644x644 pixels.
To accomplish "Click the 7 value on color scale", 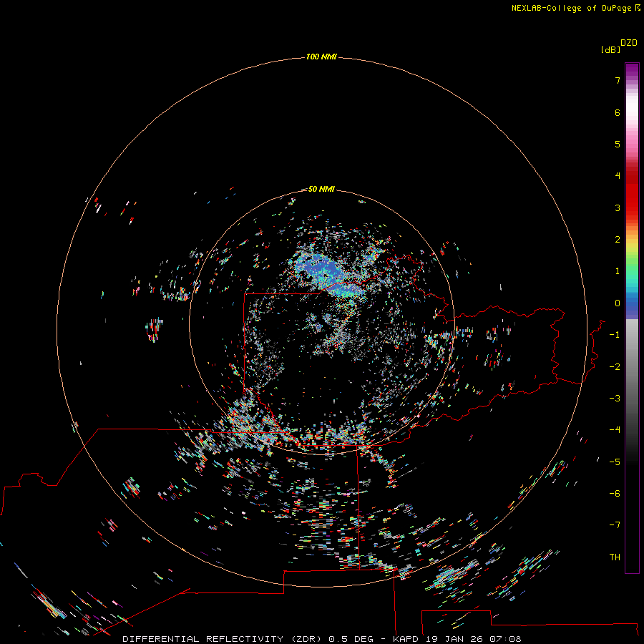I will click(x=618, y=80).
